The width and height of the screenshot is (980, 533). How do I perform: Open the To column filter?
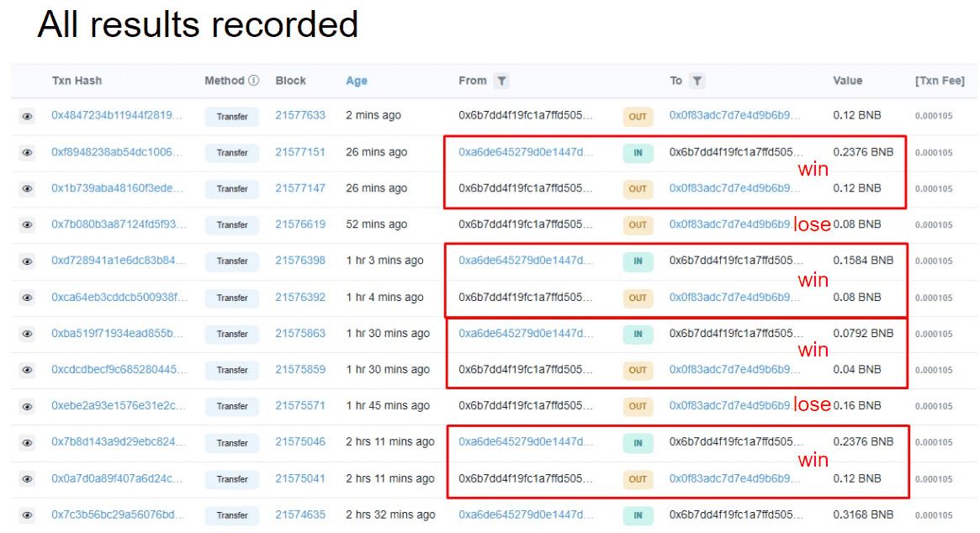pyautogui.click(x=697, y=81)
